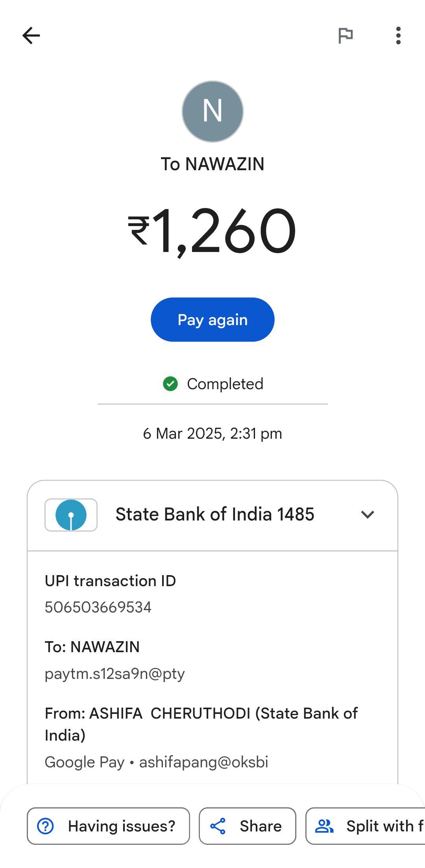Screen dimensions: 425x868
Task: Tap the Share button
Action: click(x=247, y=826)
